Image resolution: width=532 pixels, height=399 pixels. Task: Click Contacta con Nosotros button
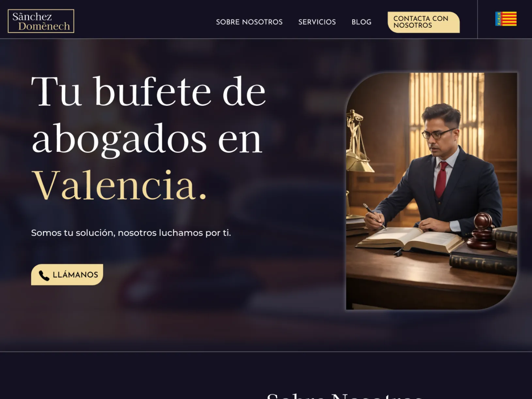tap(424, 22)
